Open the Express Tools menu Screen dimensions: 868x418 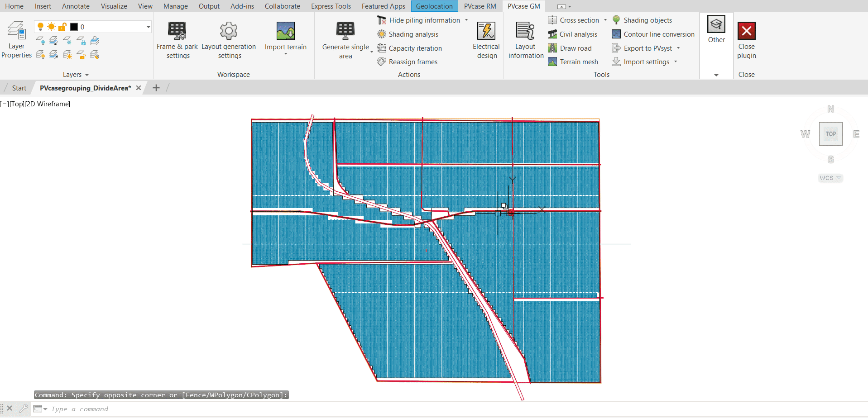tap(331, 6)
